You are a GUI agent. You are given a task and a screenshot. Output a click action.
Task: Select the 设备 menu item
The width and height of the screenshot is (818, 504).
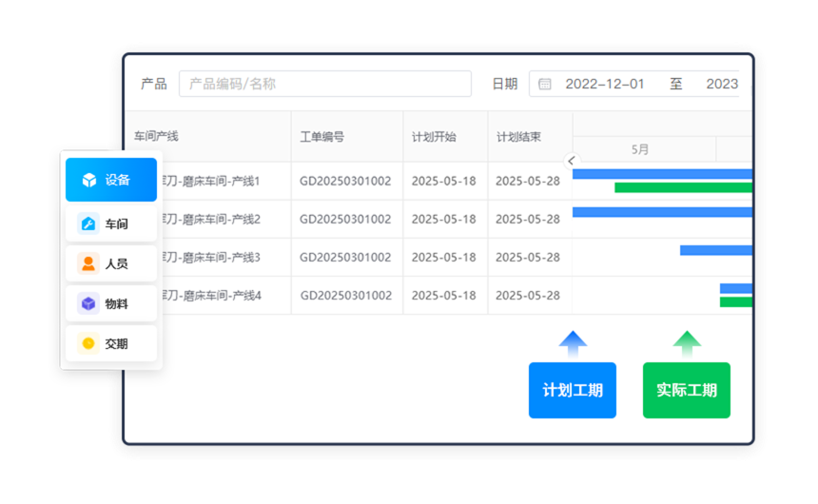click(x=111, y=180)
